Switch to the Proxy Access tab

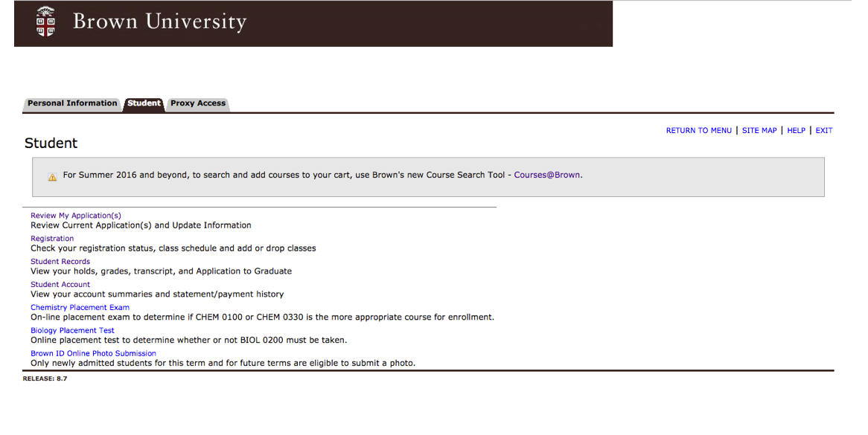(x=197, y=103)
